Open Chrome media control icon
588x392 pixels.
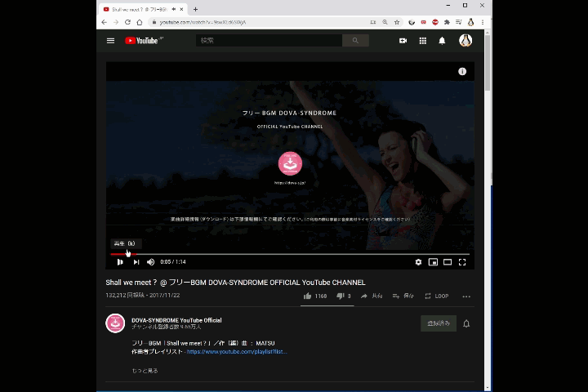(459, 22)
